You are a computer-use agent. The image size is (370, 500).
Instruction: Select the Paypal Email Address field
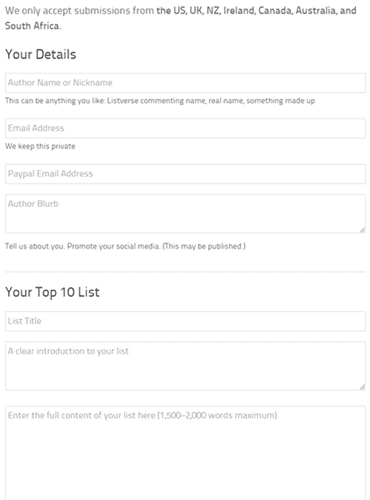(x=185, y=174)
